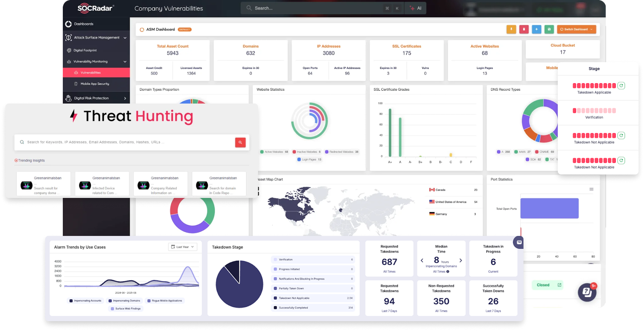Toggle Inactive Websites legend item

click(x=307, y=152)
